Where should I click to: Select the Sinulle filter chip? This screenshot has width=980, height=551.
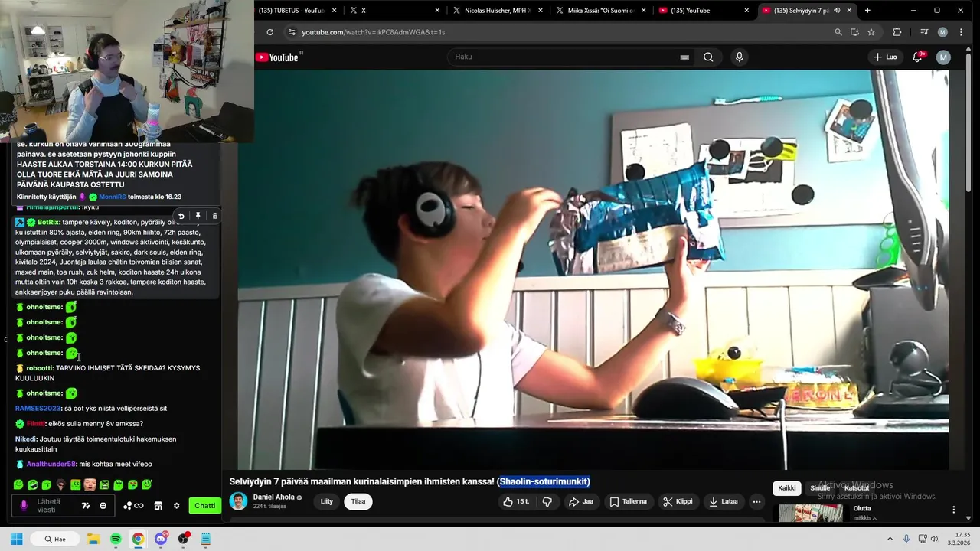(x=820, y=487)
